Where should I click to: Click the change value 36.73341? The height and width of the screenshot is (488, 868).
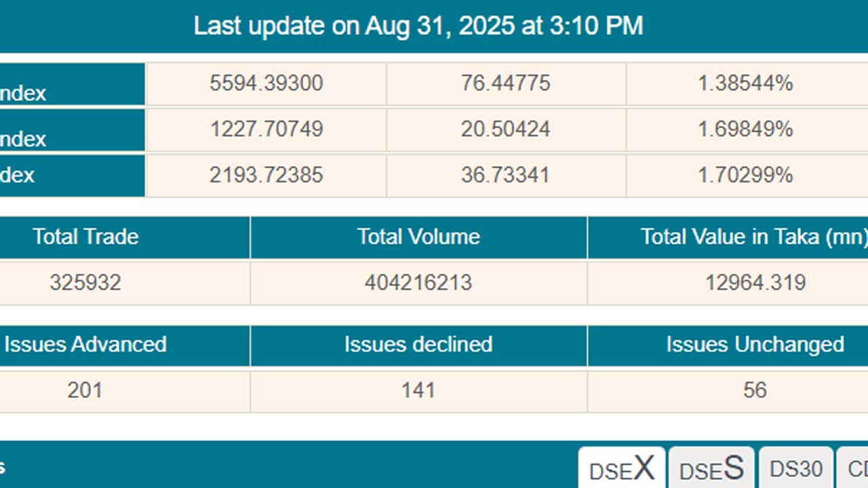click(506, 175)
